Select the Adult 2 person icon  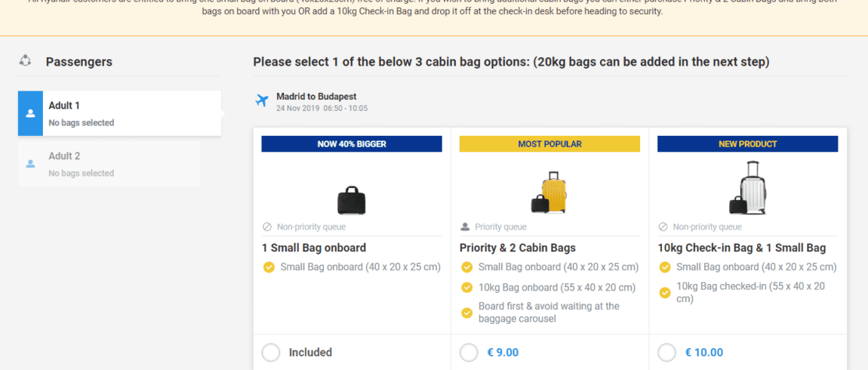point(30,164)
